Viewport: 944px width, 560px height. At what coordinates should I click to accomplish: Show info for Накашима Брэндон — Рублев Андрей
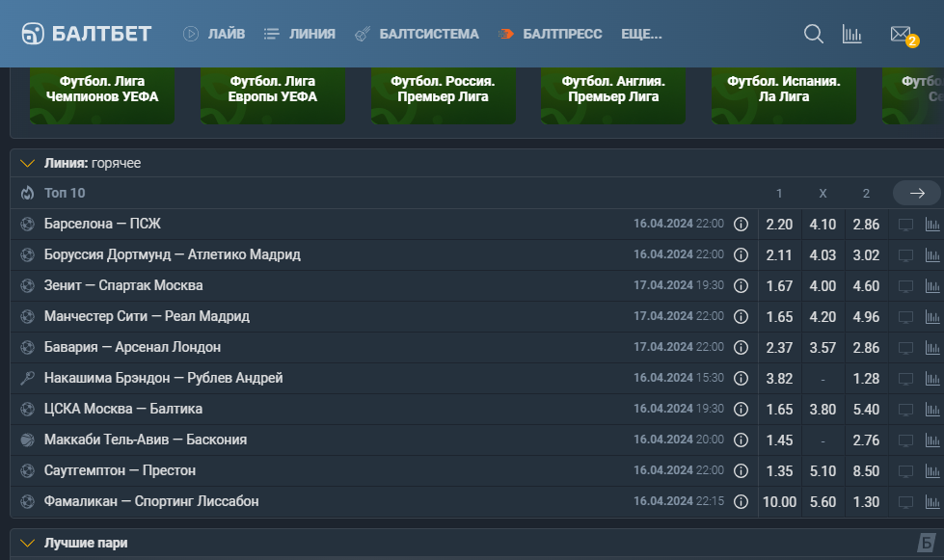741,379
